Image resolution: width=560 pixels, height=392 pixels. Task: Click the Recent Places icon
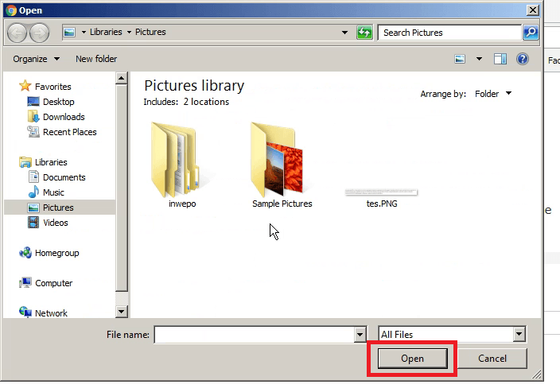click(x=33, y=131)
